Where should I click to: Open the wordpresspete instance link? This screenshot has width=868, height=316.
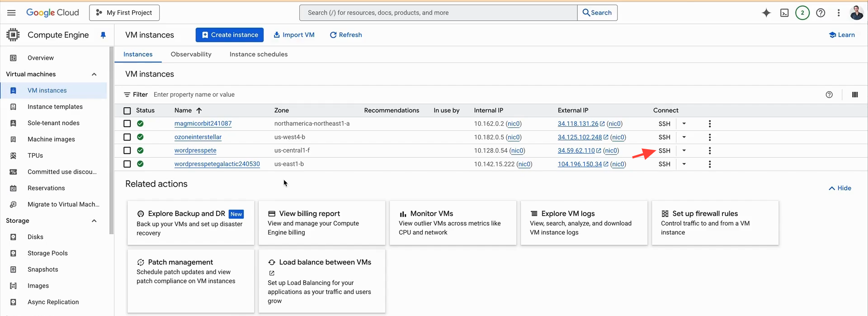point(195,151)
